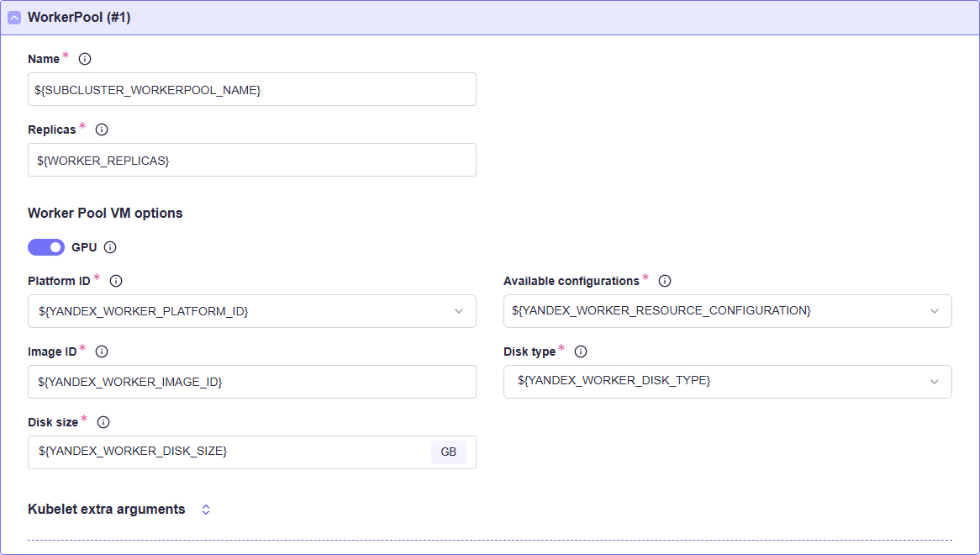Click the Name input field
Viewport: 980px width, 555px height.
pyautogui.click(x=252, y=89)
